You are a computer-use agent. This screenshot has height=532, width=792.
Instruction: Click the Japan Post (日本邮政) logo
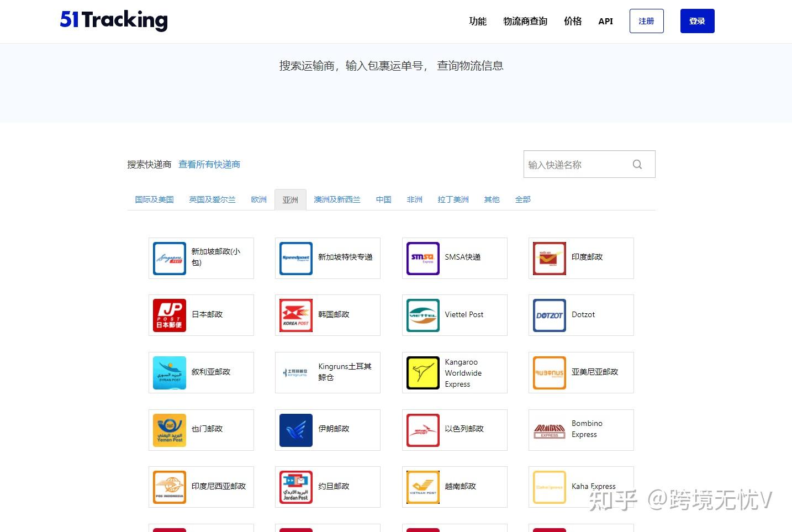170,315
